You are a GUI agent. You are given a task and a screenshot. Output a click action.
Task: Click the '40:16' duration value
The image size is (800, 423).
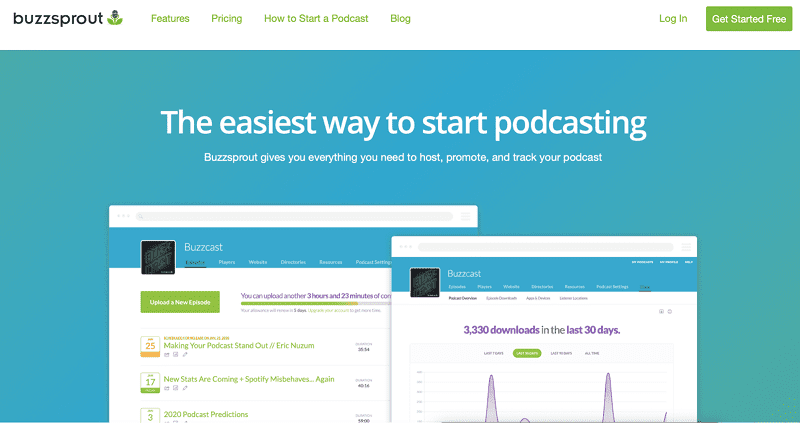pos(364,386)
